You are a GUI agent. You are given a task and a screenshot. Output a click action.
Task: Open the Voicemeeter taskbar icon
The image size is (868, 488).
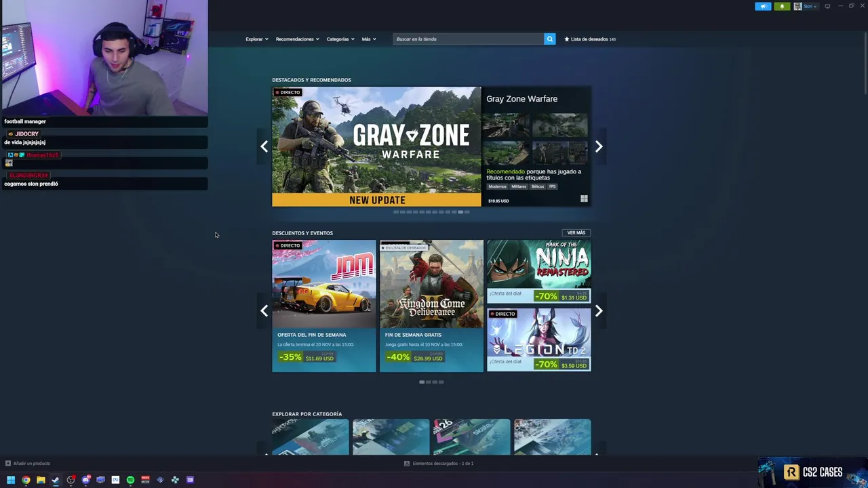[x=145, y=480]
